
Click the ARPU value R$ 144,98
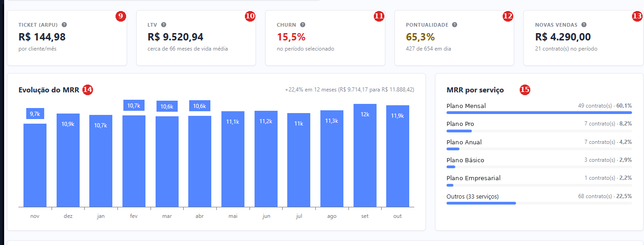coord(42,37)
